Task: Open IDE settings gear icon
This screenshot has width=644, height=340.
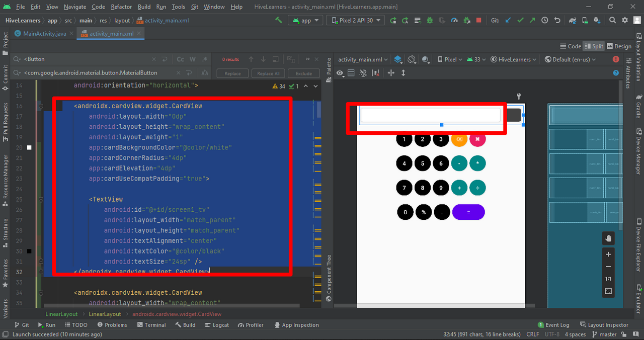Action: click(625, 20)
